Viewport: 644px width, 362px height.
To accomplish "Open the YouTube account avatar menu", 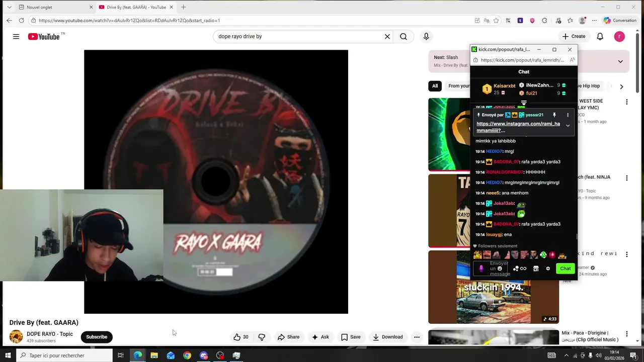I will 619,37.
